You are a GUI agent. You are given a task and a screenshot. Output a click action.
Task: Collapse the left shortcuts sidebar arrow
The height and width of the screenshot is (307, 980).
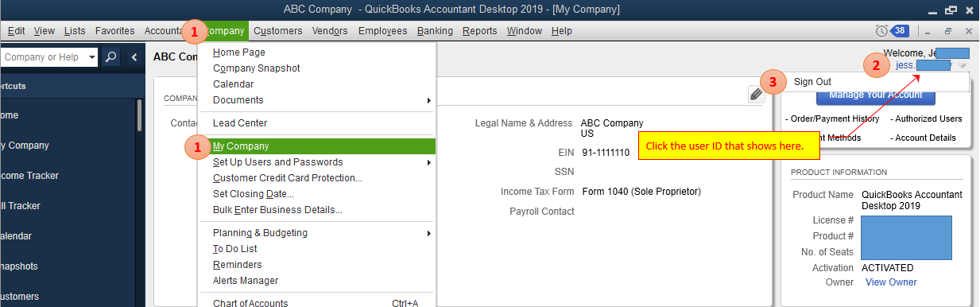coord(134,57)
